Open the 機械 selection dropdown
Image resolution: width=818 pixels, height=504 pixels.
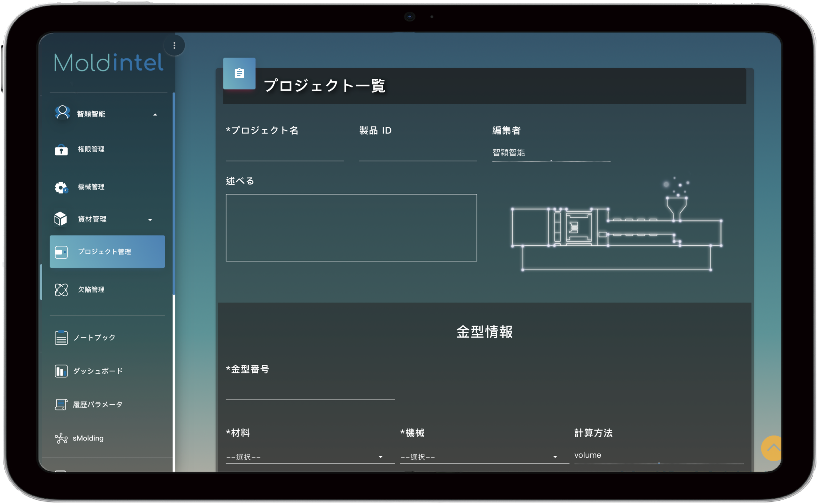coord(484,457)
